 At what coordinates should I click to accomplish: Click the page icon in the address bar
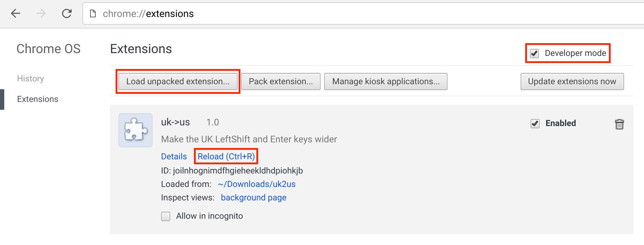(x=93, y=13)
